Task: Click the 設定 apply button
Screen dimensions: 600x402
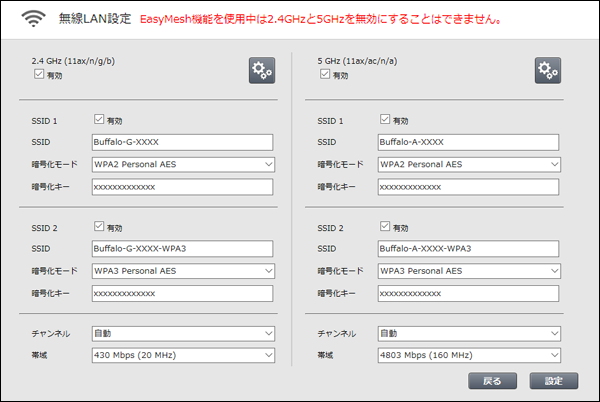Action: (x=554, y=381)
